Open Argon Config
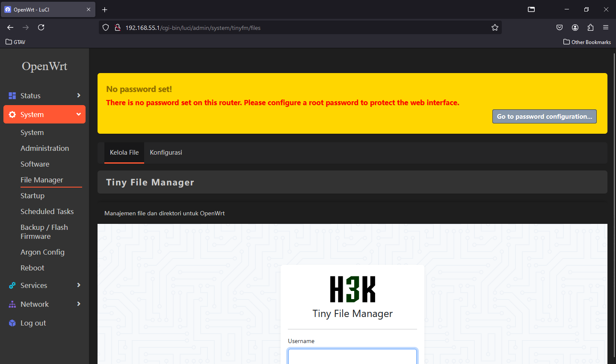Viewport: 616px width, 364px height. pos(42,252)
